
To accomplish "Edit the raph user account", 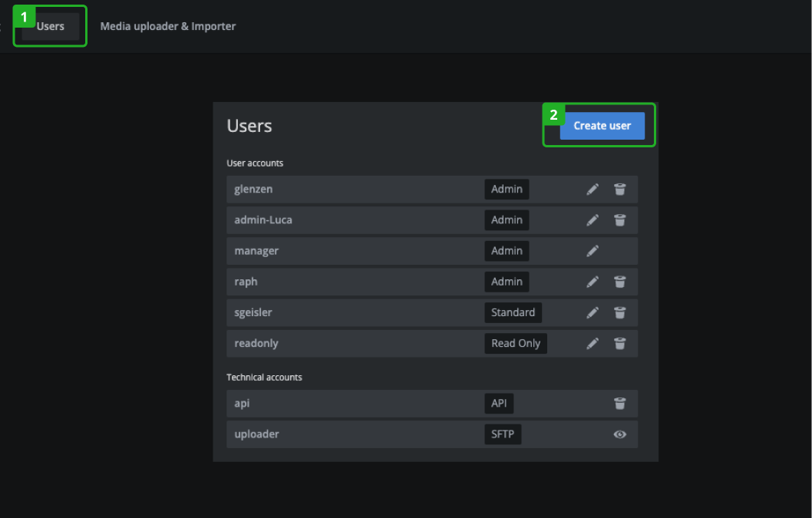I will [x=592, y=282].
